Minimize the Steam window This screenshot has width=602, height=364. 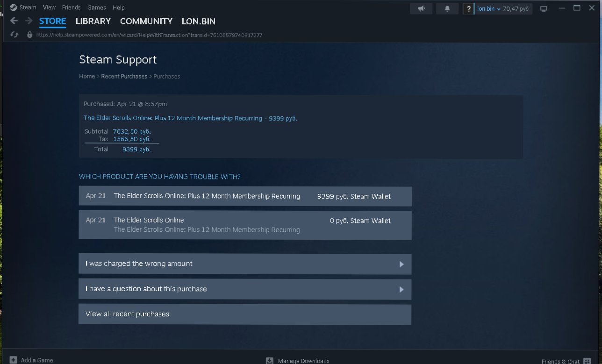point(562,8)
